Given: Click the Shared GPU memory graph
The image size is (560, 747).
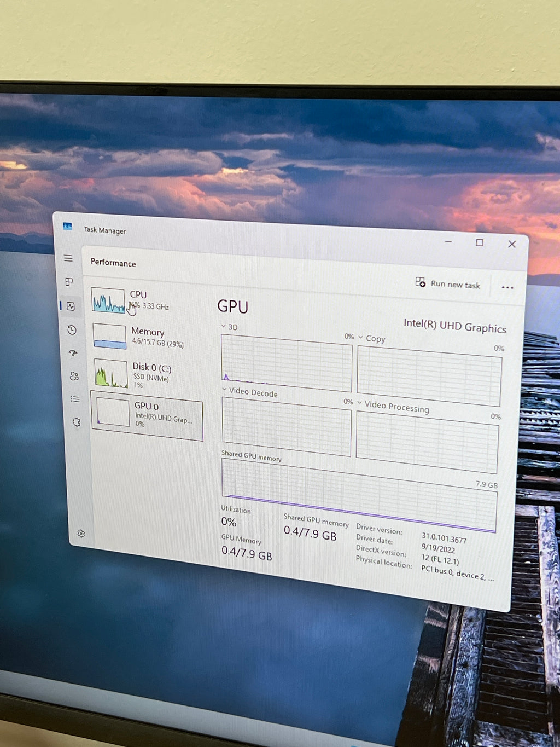Looking at the screenshot, I should tap(359, 495).
